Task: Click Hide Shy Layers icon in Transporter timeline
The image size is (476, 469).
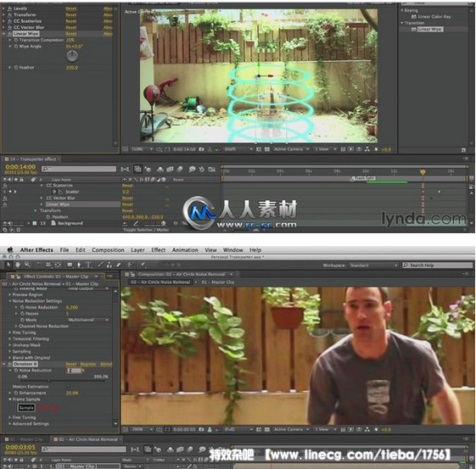Action: (x=160, y=170)
